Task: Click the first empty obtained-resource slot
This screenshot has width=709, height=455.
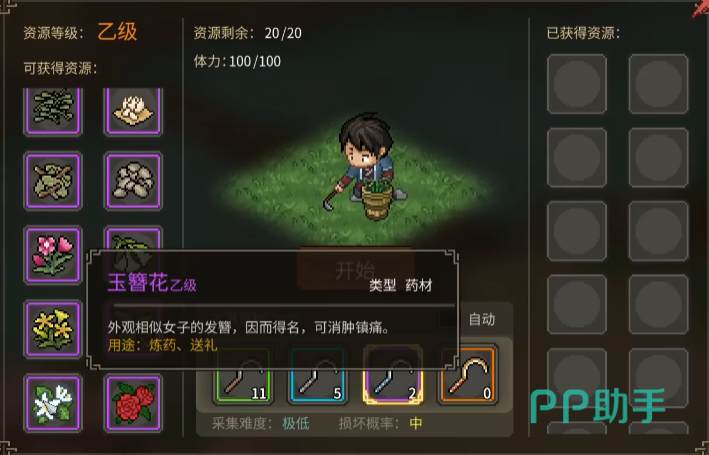Action: pyautogui.click(x=577, y=84)
